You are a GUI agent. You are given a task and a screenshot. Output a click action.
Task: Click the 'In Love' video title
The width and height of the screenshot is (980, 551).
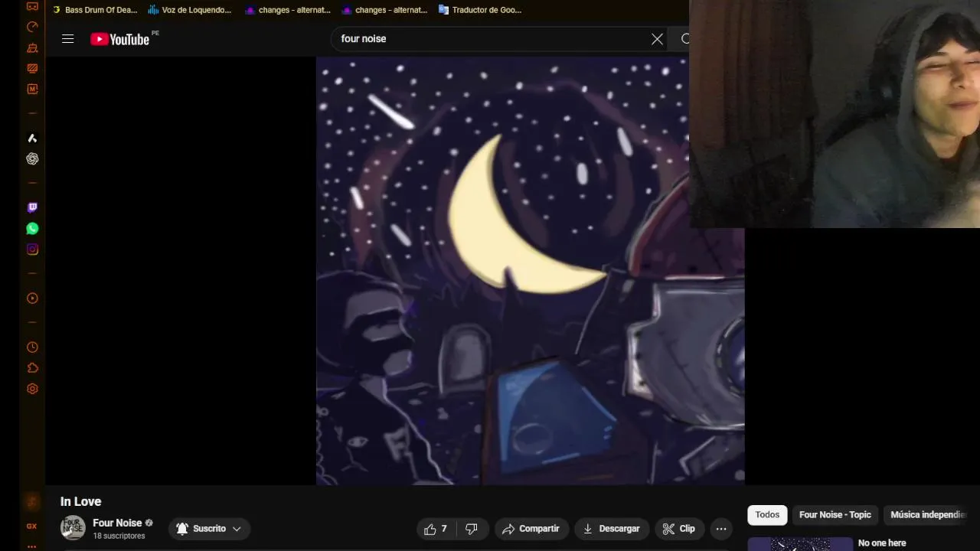tap(80, 502)
